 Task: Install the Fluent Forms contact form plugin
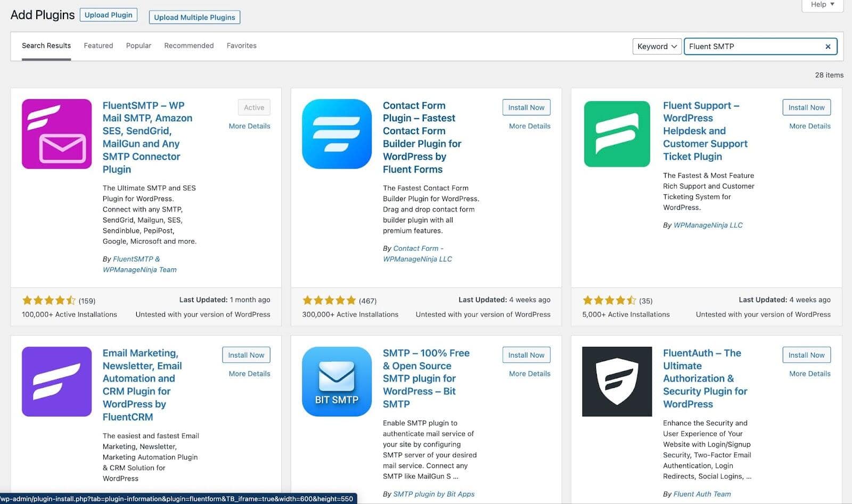526,108
